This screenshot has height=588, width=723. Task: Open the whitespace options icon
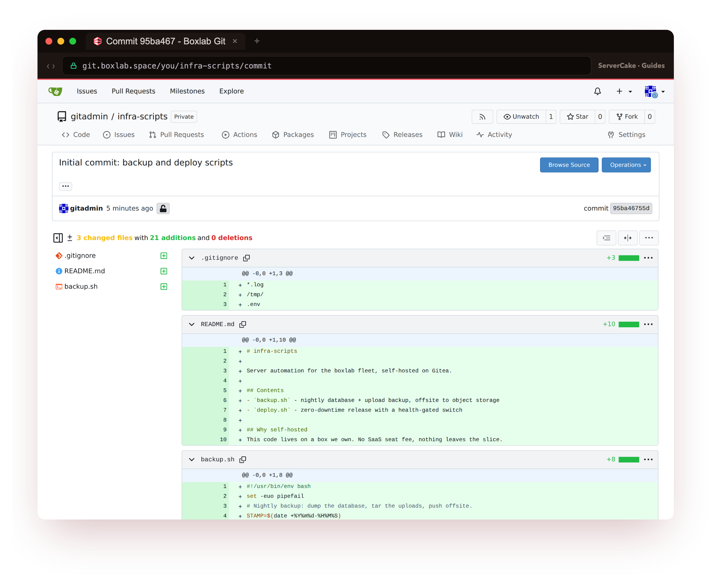(607, 238)
